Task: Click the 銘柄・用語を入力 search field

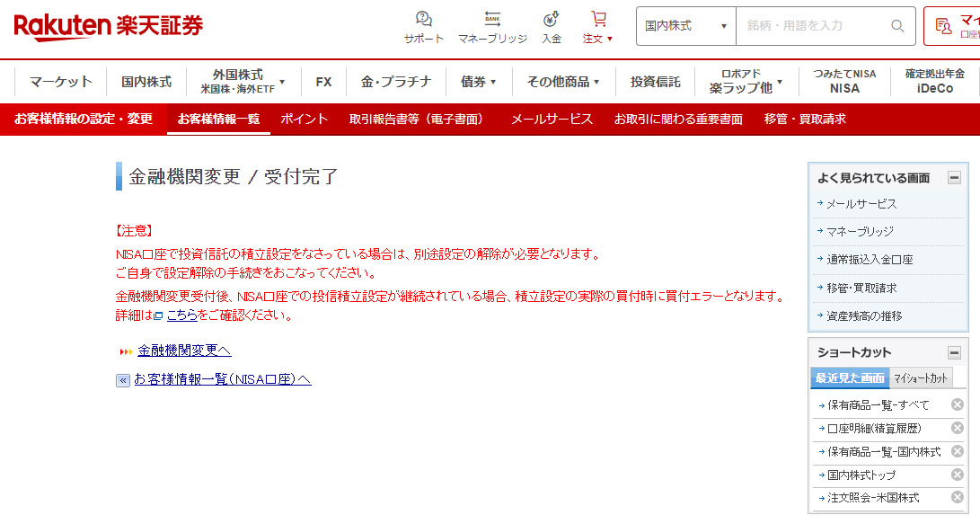Action: pyautogui.click(x=808, y=26)
